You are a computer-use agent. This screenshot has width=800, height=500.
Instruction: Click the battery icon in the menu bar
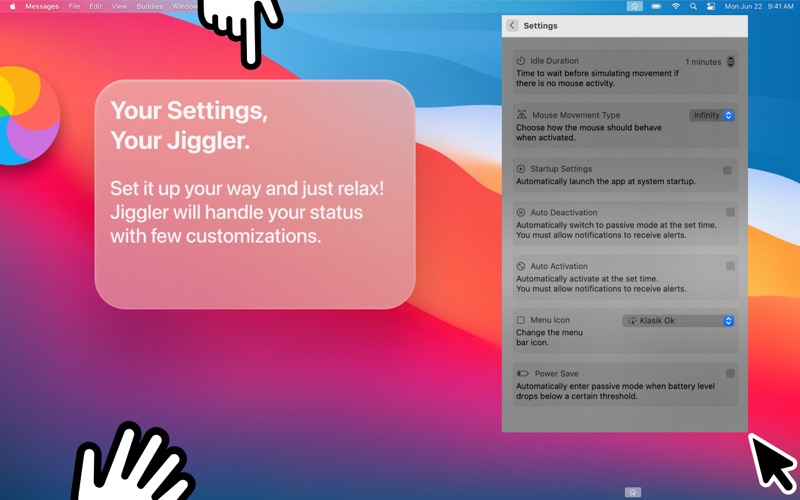tap(657, 7)
